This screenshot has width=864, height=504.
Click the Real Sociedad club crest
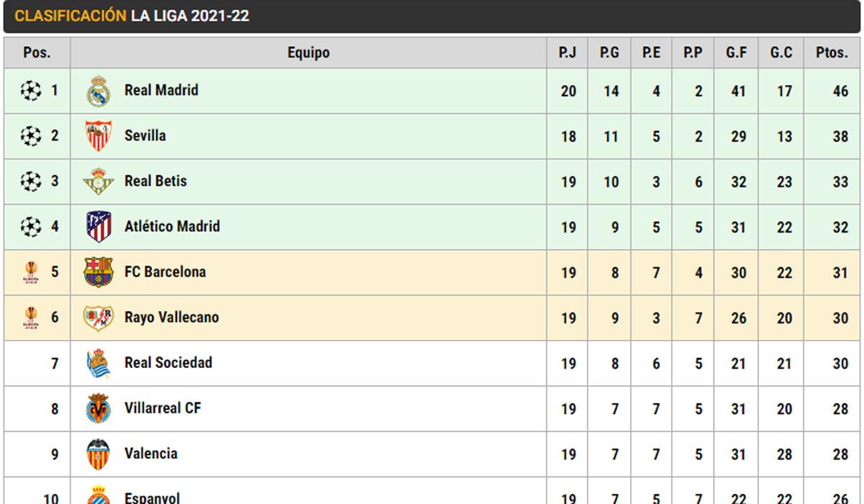(x=99, y=364)
